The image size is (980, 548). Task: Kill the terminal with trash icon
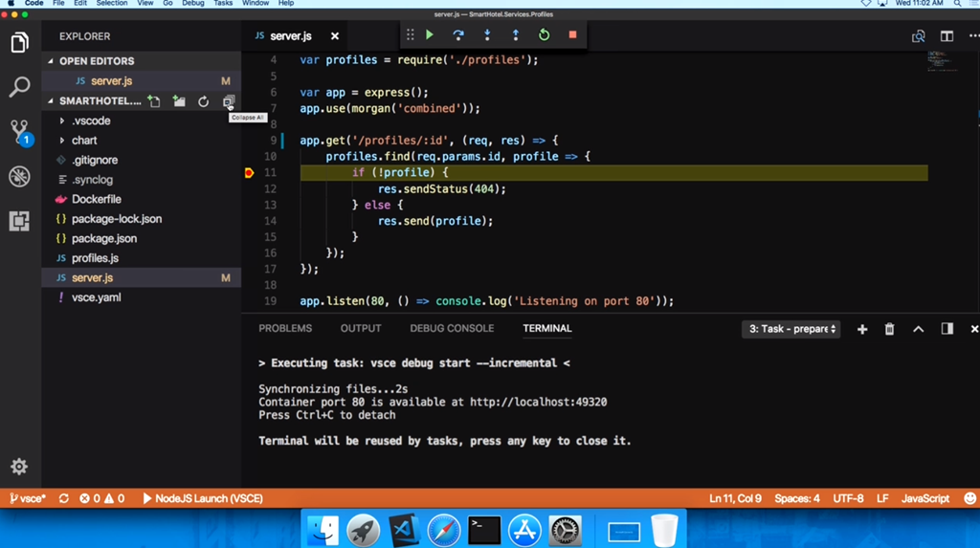pyautogui.click(x=889, y=329)
